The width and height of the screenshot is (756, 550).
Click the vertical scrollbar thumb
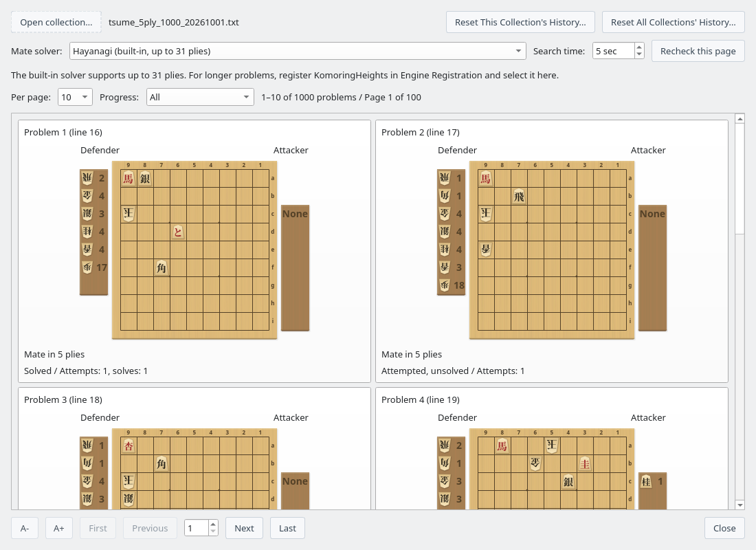[x=740, y=179]
